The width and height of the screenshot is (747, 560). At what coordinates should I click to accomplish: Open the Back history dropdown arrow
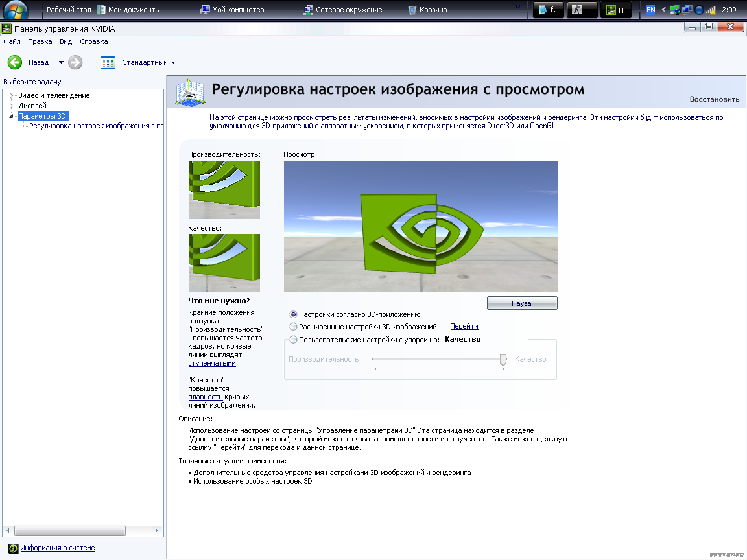pyautogui.click(x=61, y=62)
